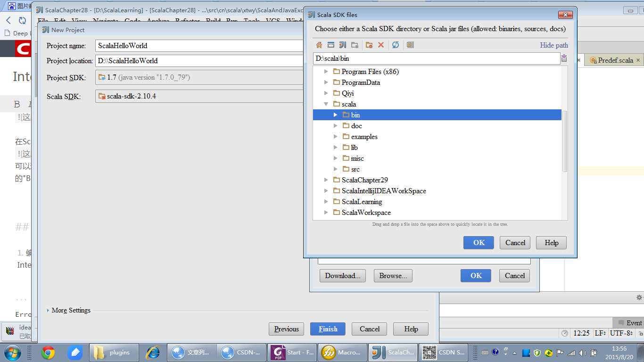Select the ScalaIntellijIDEAWorkSpace folder
Screen dimensions: 644x362
[x=384, y=191]
